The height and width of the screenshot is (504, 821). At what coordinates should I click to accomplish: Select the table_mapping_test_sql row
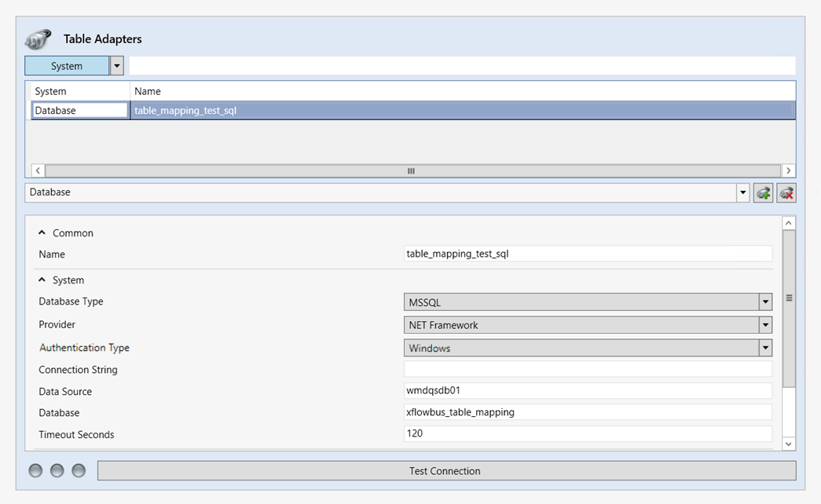[462, 111]
